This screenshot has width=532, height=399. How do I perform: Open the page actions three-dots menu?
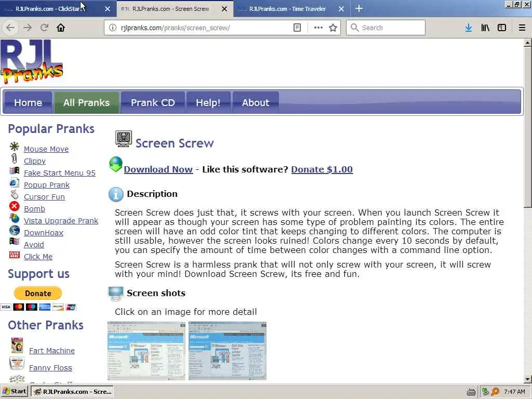coord(318,28)
